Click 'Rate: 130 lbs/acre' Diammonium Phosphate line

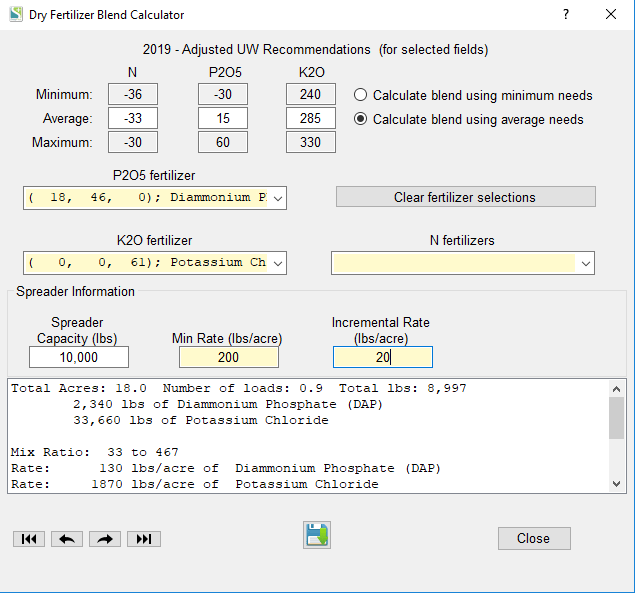point(226,468)
